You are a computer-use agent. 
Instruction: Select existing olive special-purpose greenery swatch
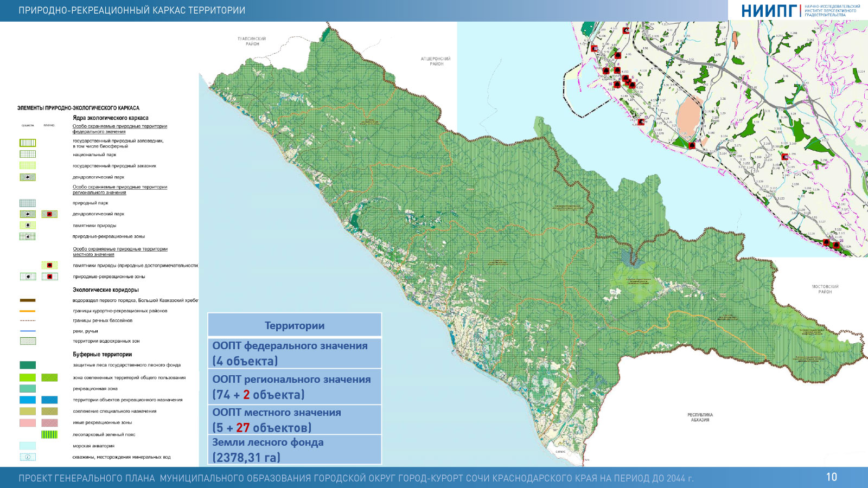coord(28,412)
